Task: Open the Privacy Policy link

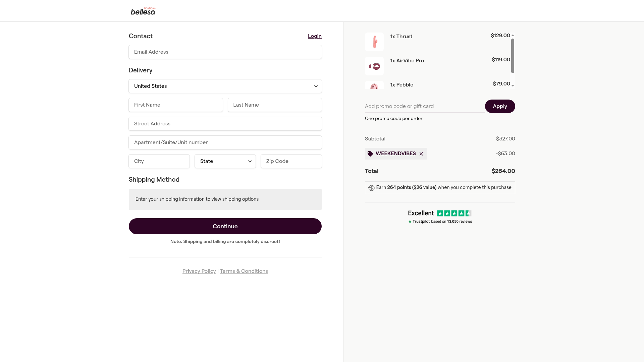Action: [199, 271]
